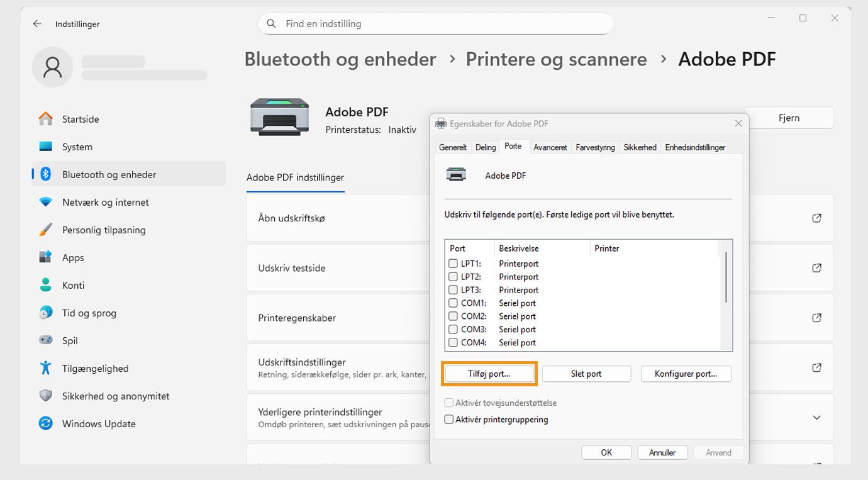Expand Yderligere printerindstillinger
This screenshot has width=868, height=480.
tap(816, 417)
